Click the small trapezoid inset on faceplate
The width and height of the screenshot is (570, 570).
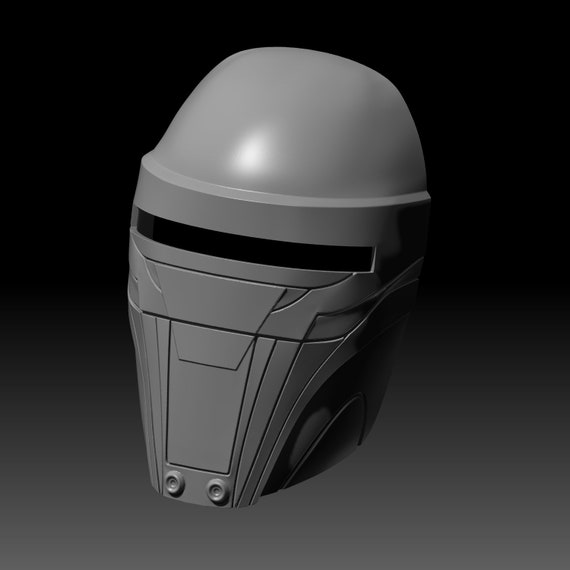click(212, 345)
